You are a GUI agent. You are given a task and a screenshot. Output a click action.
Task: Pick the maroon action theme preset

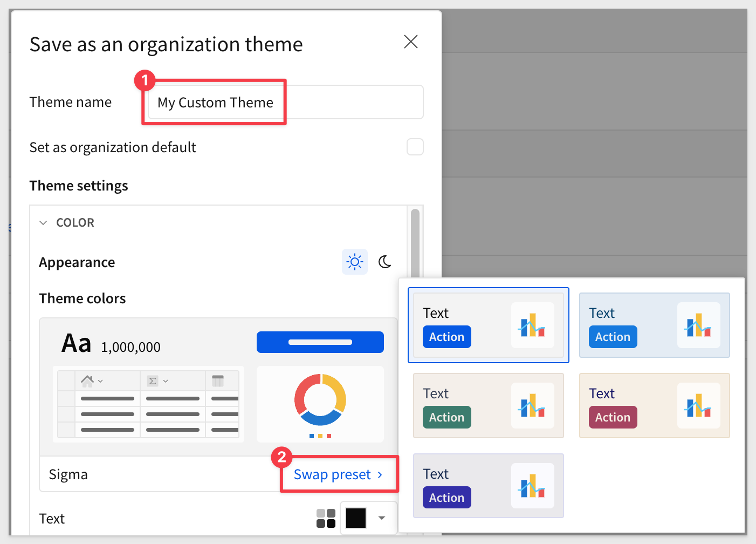coord(654,405)
